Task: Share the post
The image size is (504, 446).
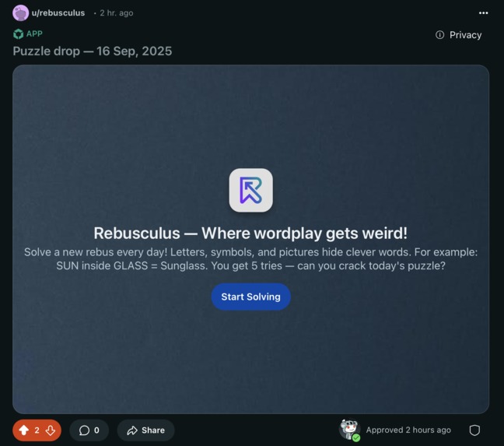Action: tap(145, 430)
